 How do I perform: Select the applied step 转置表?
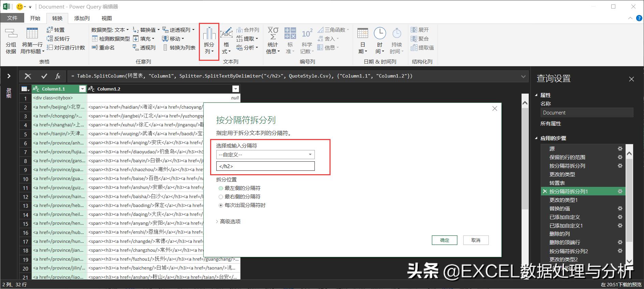[x=583, y=183]
